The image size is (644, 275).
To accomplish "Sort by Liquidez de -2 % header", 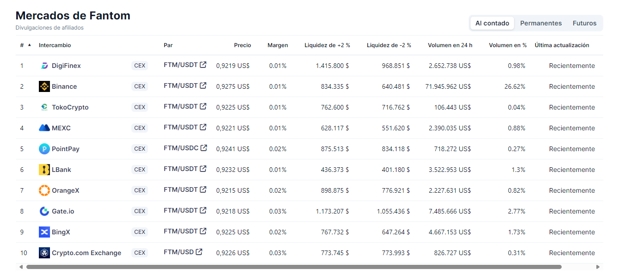I will (x=389, y=45).
